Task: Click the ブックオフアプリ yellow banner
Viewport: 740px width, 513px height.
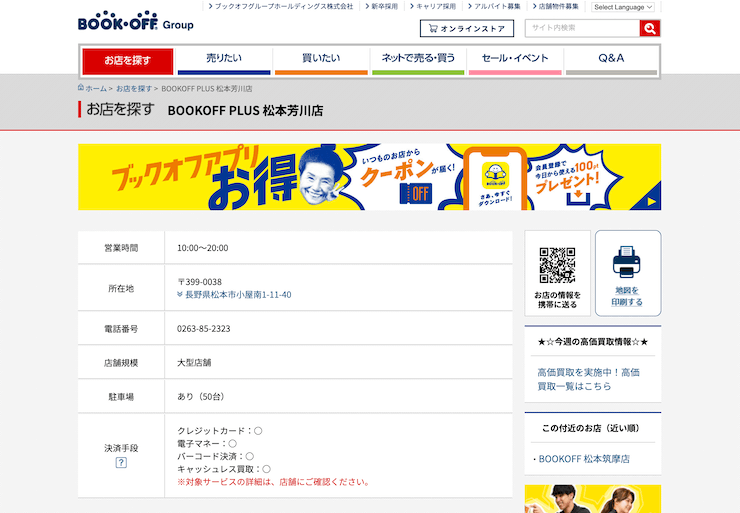Action: (x=370, y=177)
